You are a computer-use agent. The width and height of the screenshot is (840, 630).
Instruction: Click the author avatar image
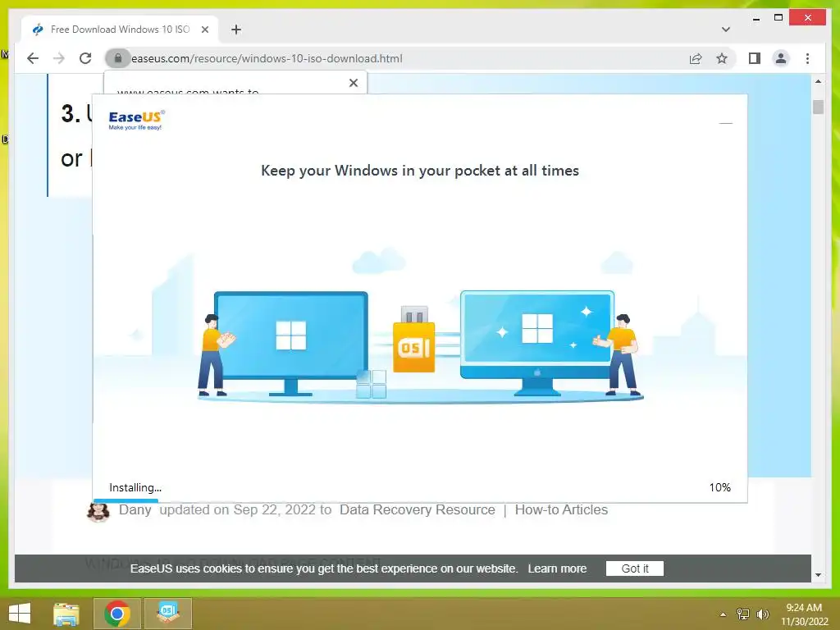[x=98, y=512]
